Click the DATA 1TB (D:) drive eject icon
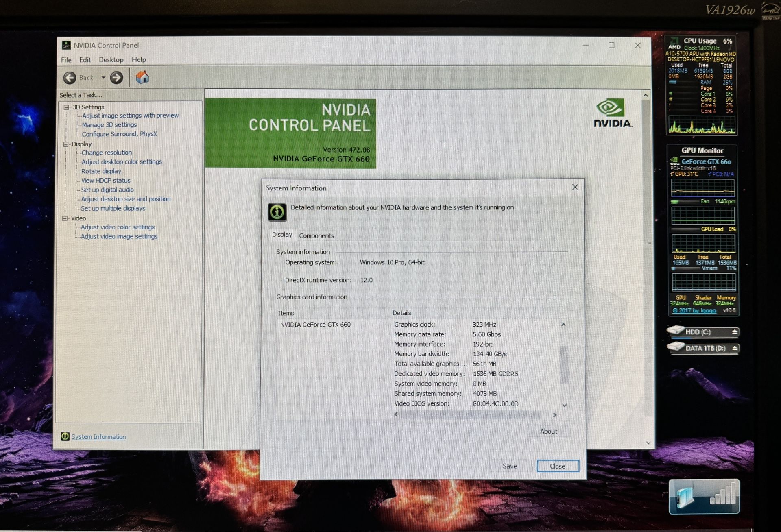781x532 pixels. (x=735, y=348)
